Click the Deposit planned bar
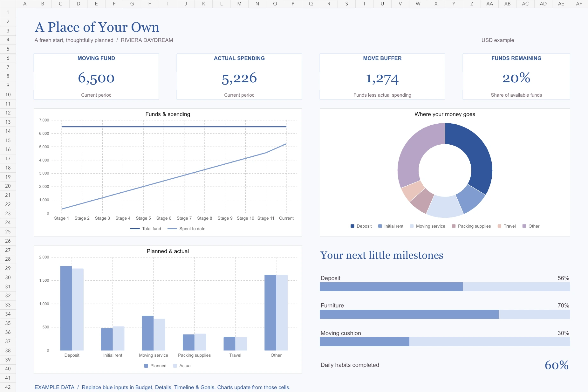The image size is (588, 392). point(66,308)
